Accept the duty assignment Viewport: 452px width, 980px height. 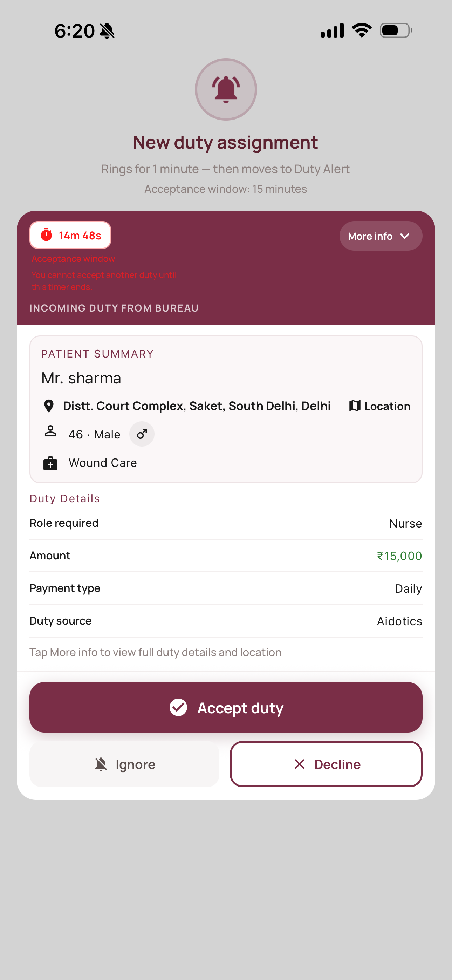[x=226, y=708]
